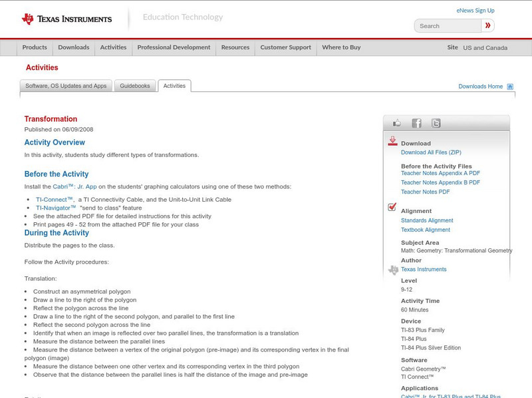
Task: Click the thumbs-up recommend icon
Action: pyautogui.click(x=397, y=123)
